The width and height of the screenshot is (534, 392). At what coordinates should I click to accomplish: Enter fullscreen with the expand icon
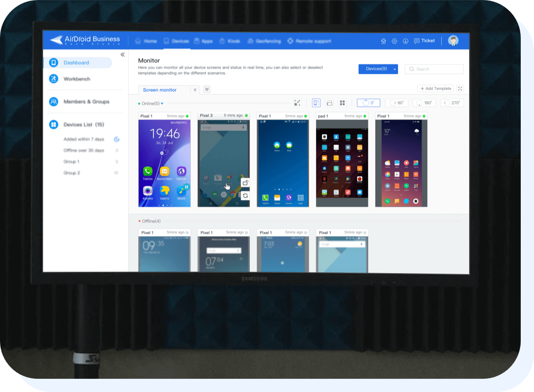pyautogui.click(x=460, y=89)
